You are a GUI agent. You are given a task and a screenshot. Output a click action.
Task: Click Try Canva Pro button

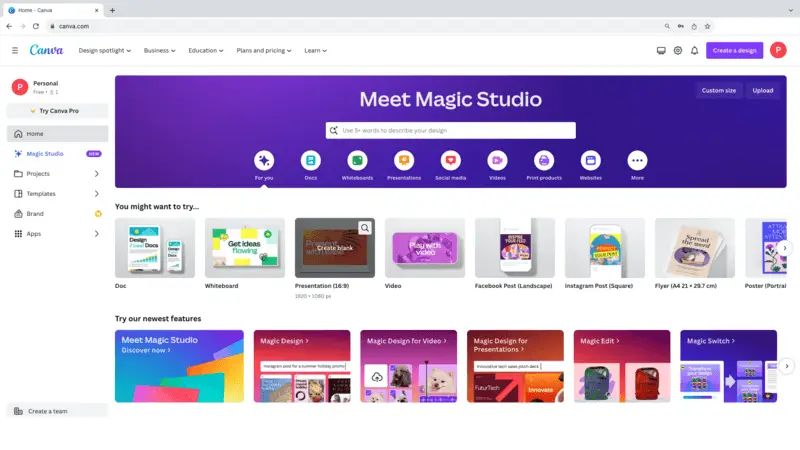57,111
